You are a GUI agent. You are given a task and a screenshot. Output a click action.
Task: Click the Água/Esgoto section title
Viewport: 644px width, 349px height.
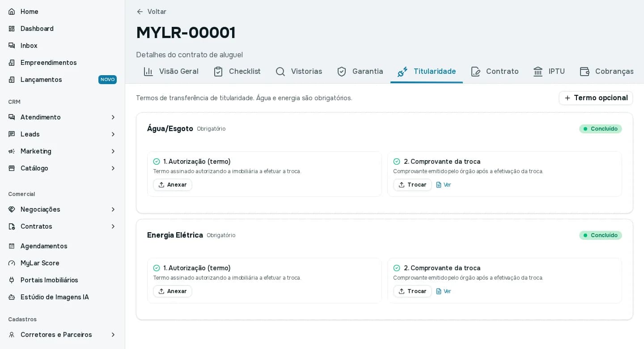pos(170,129)
